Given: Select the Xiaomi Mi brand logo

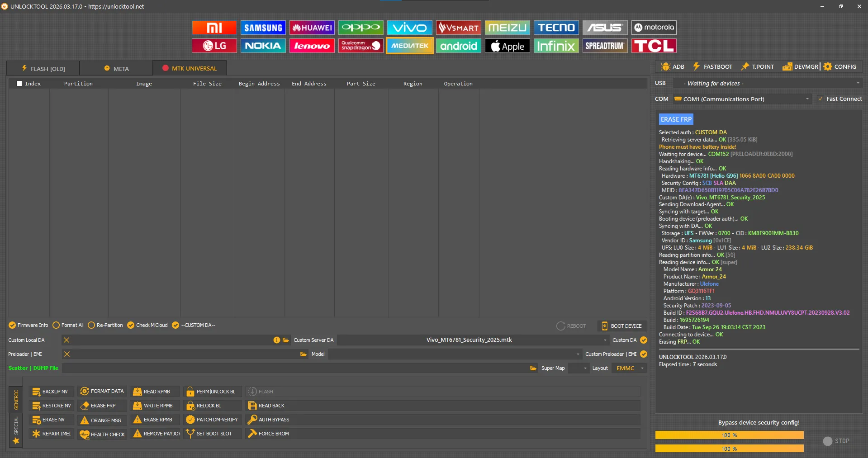Looking at the screenshot, I should click(214, 28).
